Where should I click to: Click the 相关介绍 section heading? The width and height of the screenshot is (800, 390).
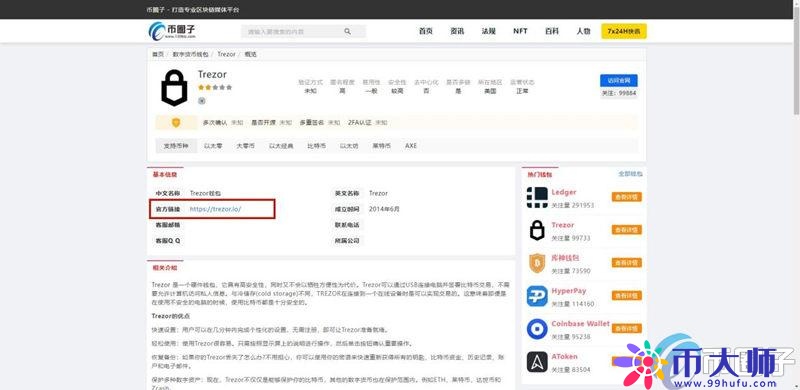click(165, 268)
